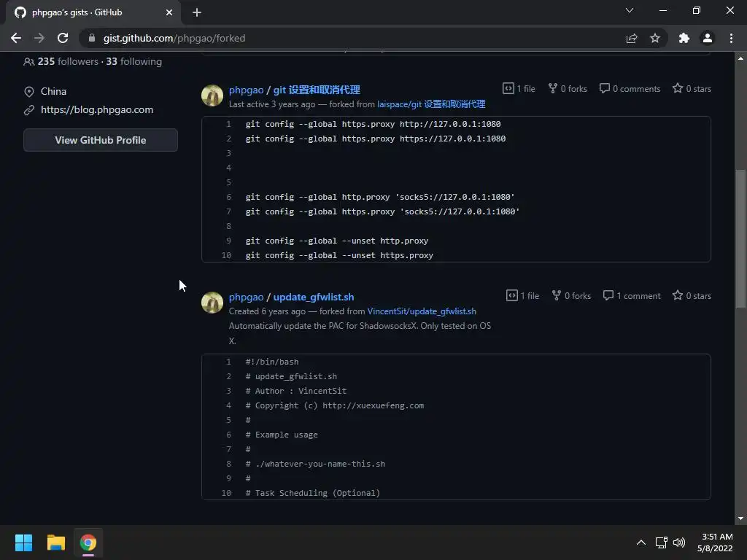Click the lock icon in address bar
This screenshot has height=560, width=747.
[92, 38]
